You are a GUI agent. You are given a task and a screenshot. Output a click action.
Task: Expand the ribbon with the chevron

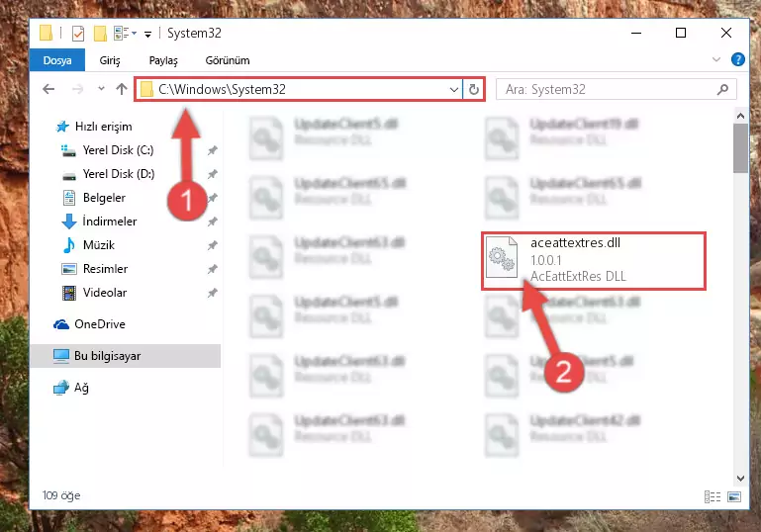(x=715, y=59)
